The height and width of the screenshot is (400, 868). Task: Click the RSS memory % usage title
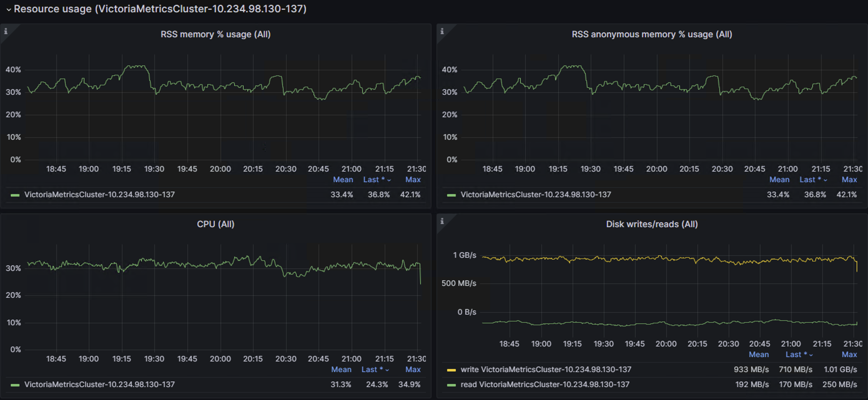coord(215,34)
